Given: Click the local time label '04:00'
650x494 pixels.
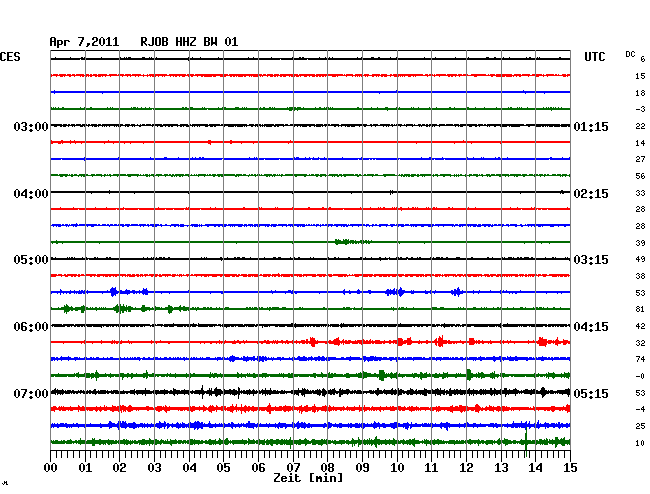Looking at the screenshot, I should click(x=31, y=194).
